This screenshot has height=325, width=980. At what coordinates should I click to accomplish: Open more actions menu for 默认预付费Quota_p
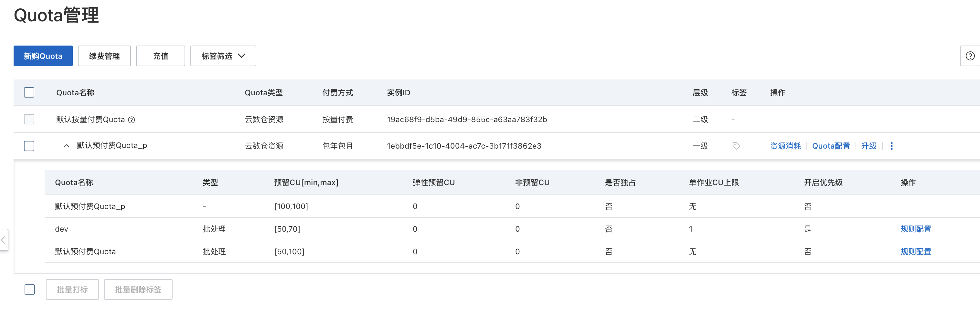click(x=891, y=146)
